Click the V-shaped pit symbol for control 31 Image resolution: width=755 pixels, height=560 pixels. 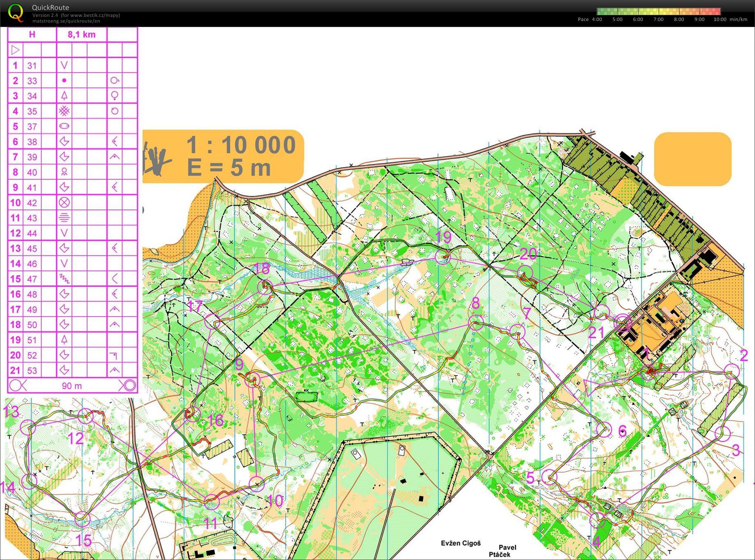click(x=64, y=65)
